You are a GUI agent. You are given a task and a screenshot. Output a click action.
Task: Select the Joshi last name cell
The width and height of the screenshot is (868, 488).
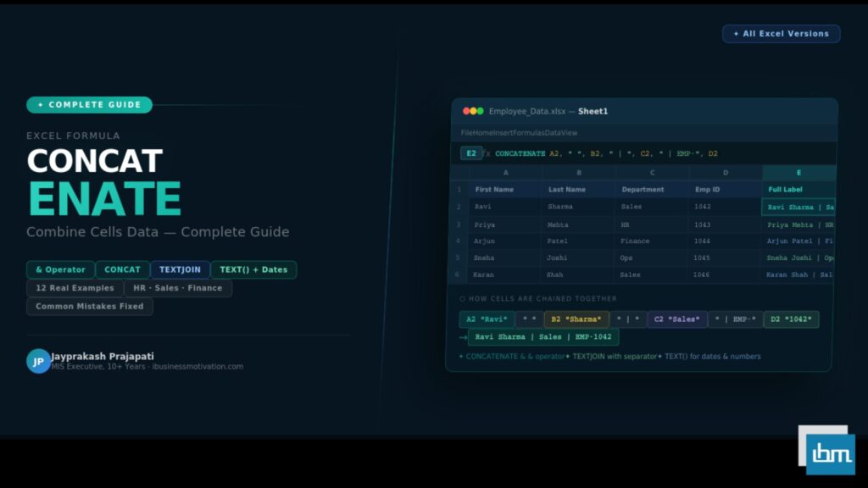point(578,258)
